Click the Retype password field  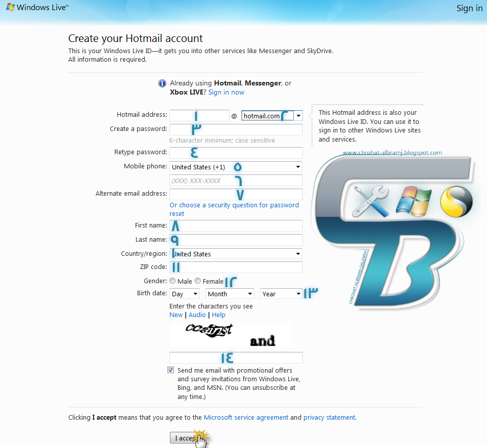[x=236, y=153]
